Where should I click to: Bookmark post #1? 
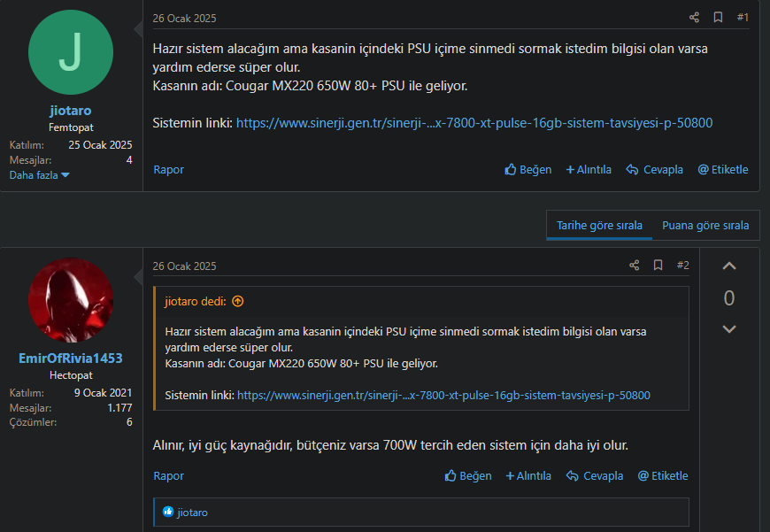(x=718, y=18)
